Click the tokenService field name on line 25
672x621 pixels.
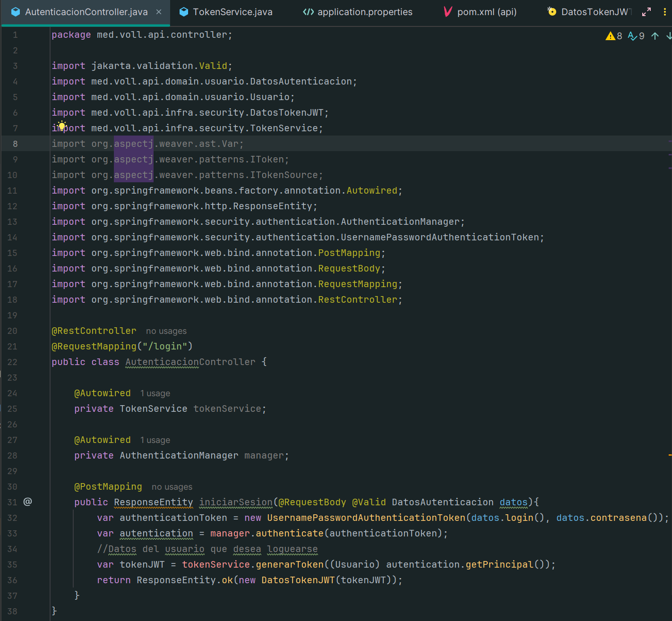(x=227, y=409)
